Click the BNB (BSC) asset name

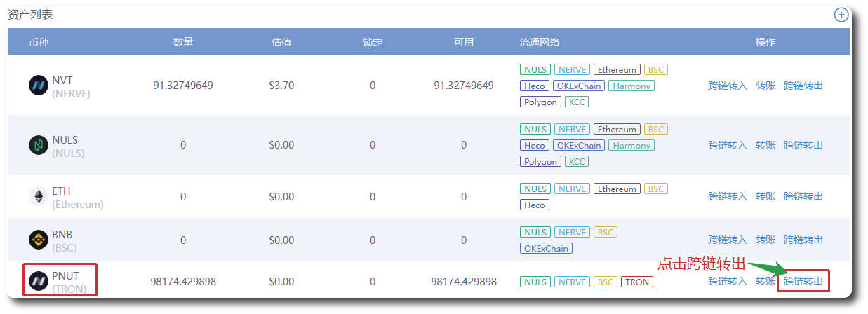point(65,240)
